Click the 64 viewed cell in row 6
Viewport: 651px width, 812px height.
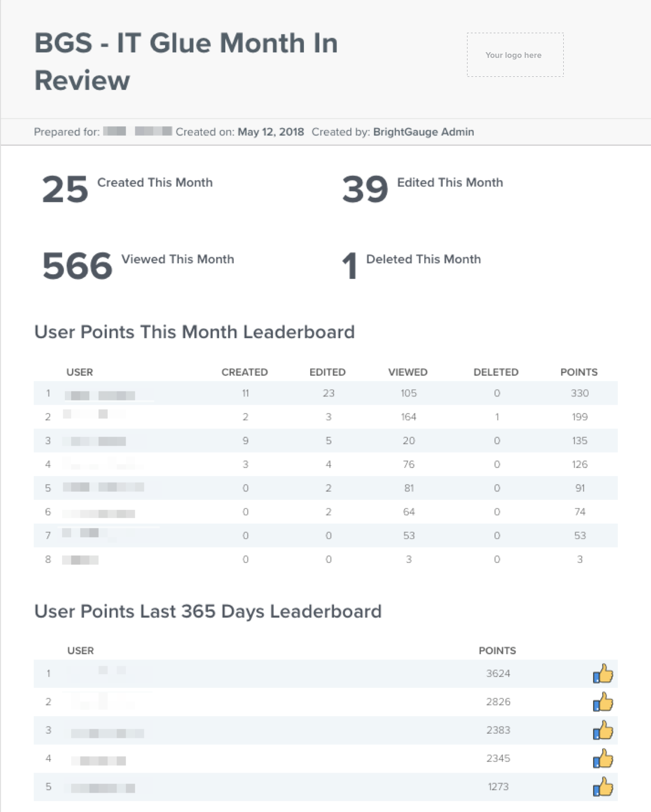click(x=409, y=512)
